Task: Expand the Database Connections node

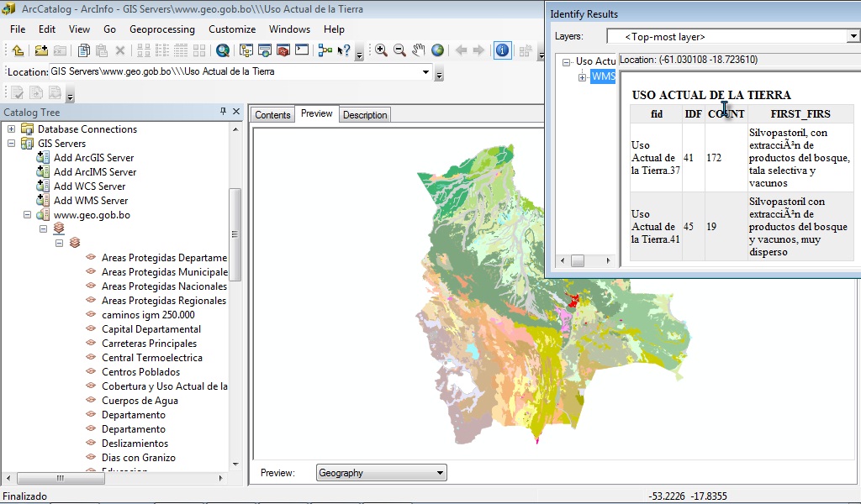Action: 11,129
